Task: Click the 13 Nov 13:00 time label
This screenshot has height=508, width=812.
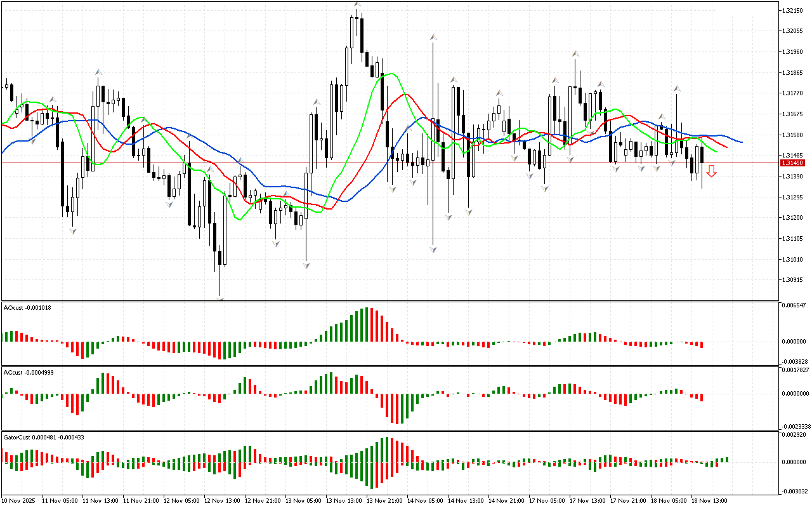Action: pyautogui.click(x=345, y=500)
